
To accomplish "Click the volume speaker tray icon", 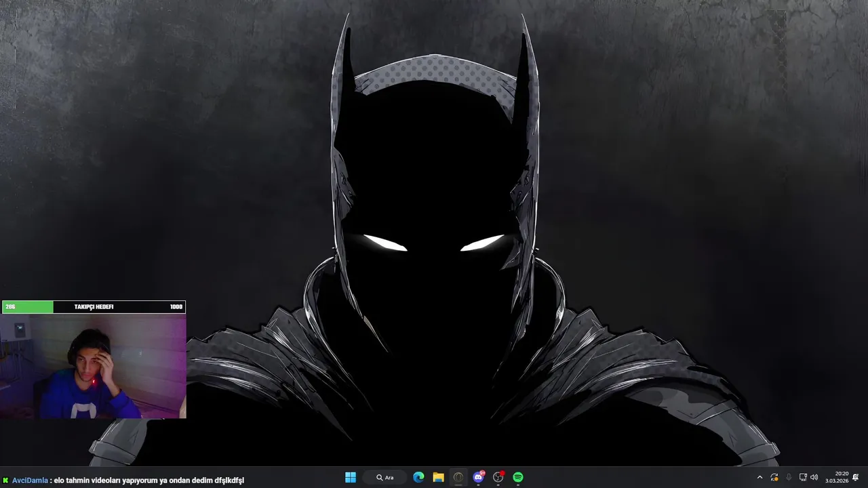I will click(x=814, y=477).
